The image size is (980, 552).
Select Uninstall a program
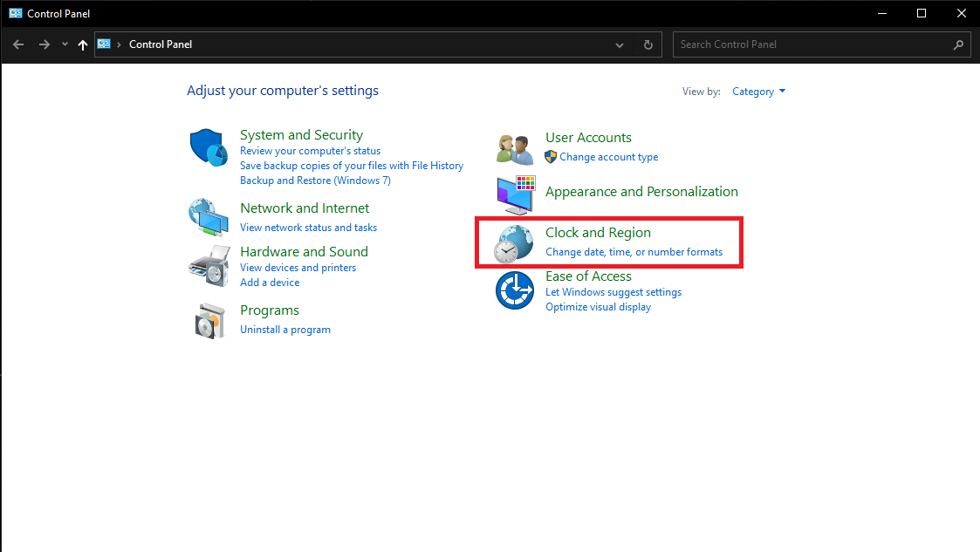(285, 330)
